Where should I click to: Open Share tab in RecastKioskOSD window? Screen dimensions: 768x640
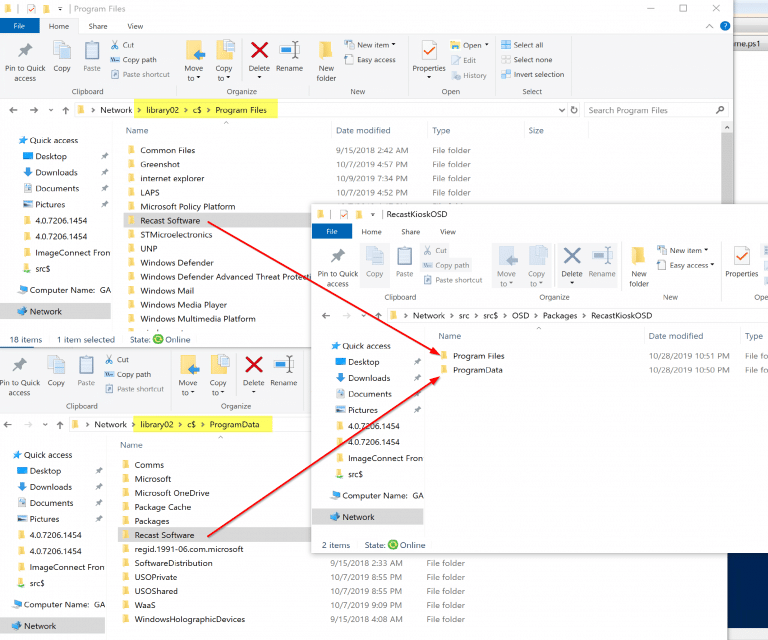tap(413, 231)
